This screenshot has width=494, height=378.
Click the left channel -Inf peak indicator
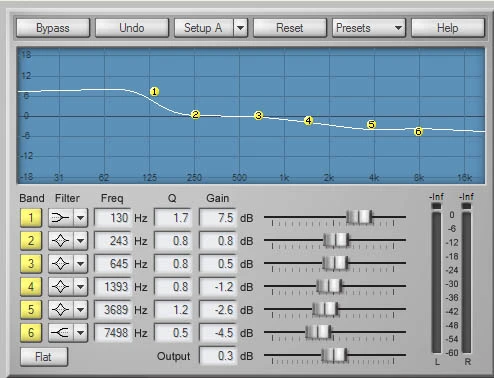point(436,197)
